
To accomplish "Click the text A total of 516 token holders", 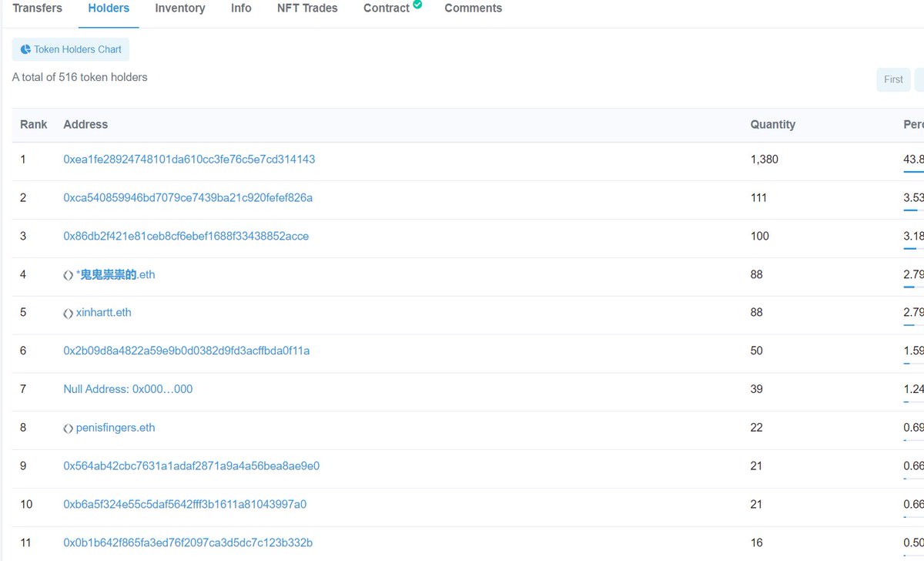I will (x=80, y=77).
